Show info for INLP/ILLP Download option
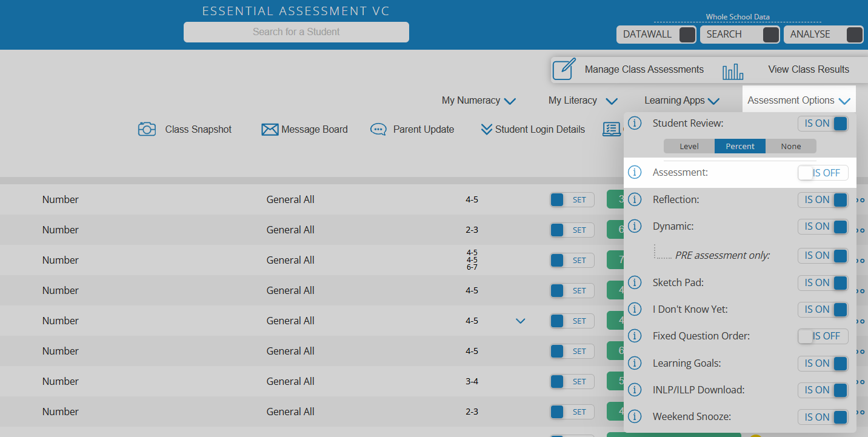Viewport: 868px width, 437px height. pyautogui.click(x=634, y=390)
